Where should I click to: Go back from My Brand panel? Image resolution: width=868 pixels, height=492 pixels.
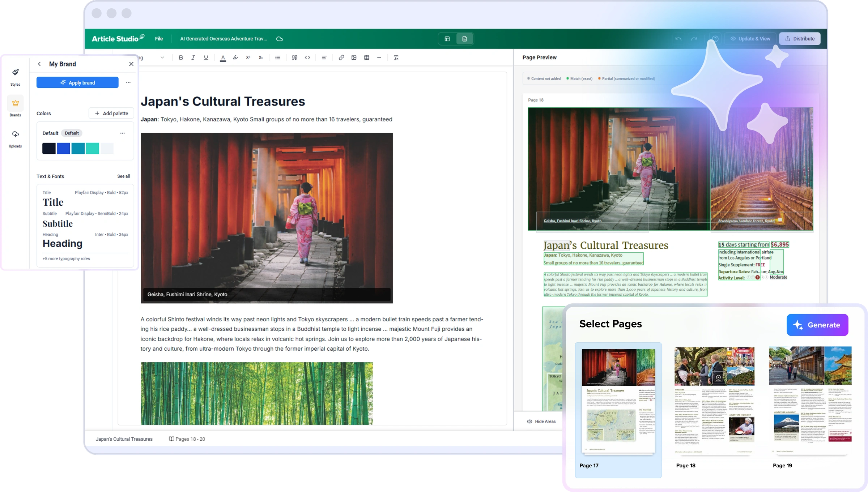[x=39, y=64]
